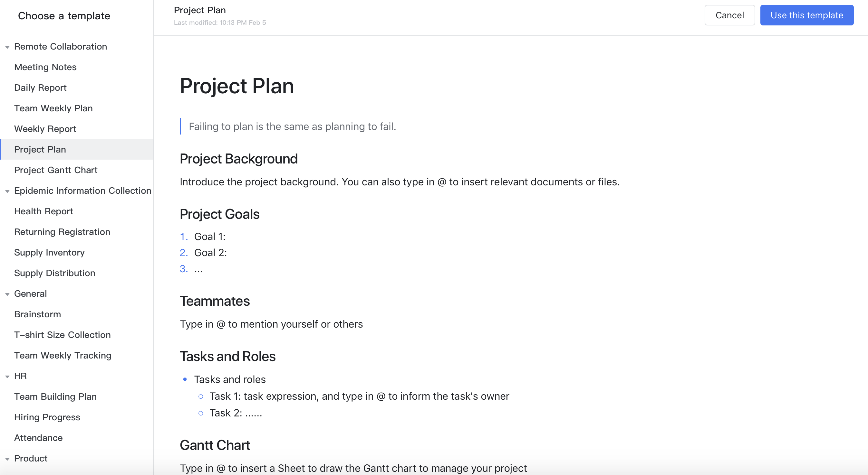
Task: Collapse the Remote Collaboration category
Action: click(x=7, y=47)
